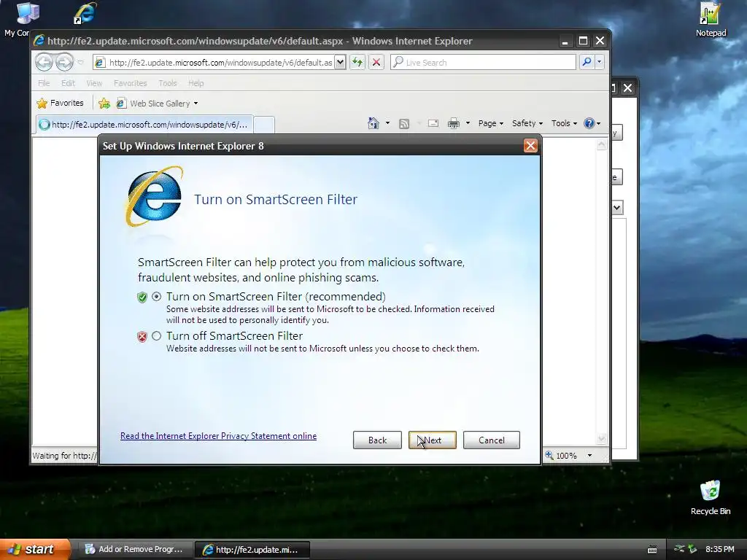Switch to the Internet Explorer taskbar item

coord(252,550)
